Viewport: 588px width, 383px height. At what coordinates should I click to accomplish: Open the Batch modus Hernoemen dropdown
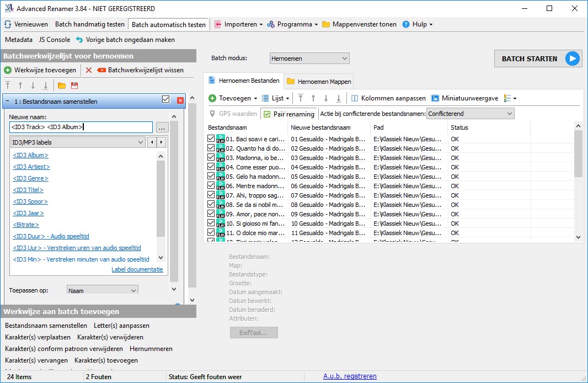309,58
